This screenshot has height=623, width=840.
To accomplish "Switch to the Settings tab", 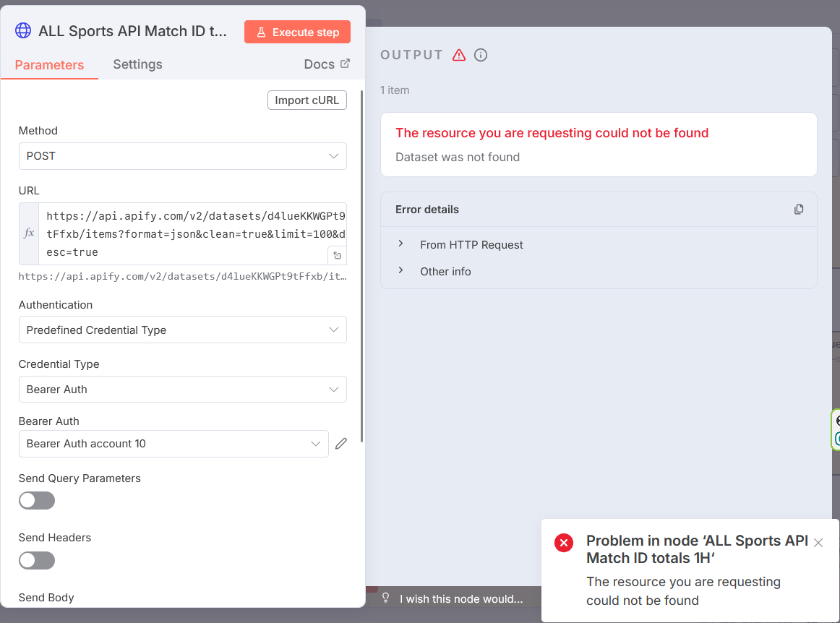I will (137, 64).
